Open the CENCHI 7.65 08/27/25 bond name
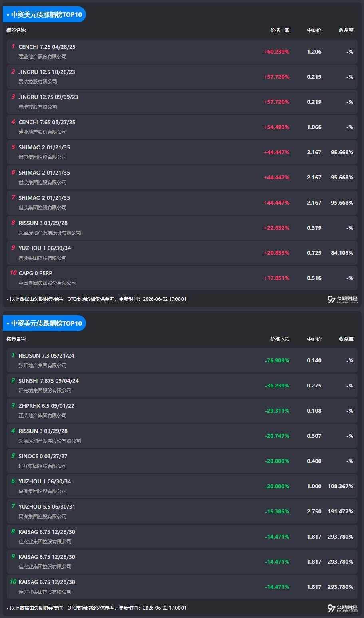Screen dimensions: 364x618 coord(47,122)
